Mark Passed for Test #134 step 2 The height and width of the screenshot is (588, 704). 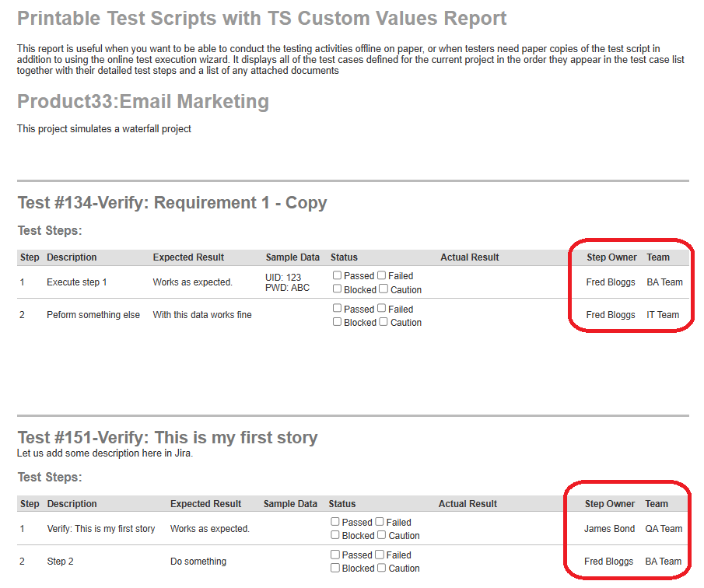coord(337,309)
